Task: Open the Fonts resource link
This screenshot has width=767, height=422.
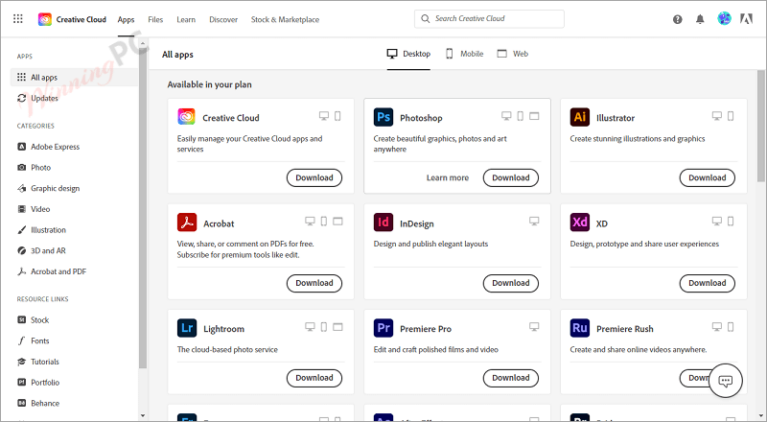Action: (x=33, y=341)
